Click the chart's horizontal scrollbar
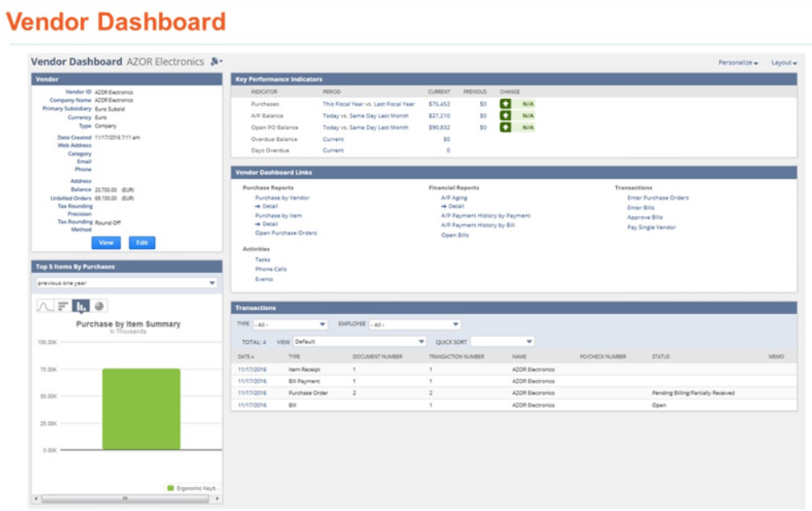 [x=125, y=499]
